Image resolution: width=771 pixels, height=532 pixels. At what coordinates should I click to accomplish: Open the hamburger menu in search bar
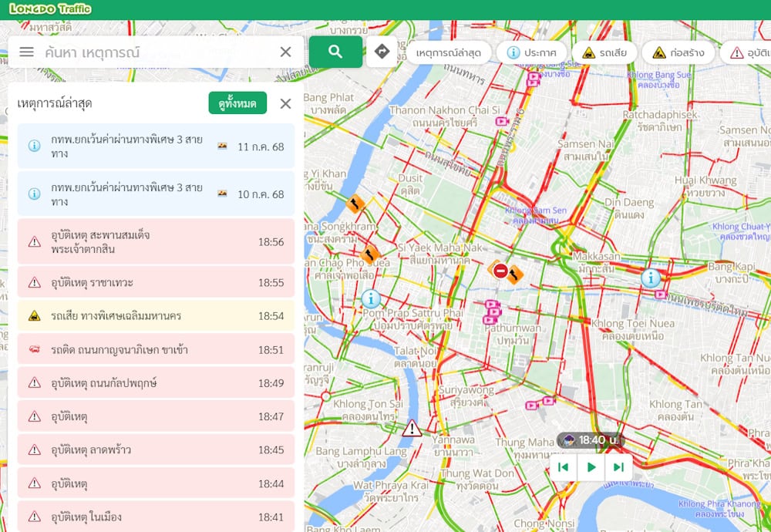[27, 52]
